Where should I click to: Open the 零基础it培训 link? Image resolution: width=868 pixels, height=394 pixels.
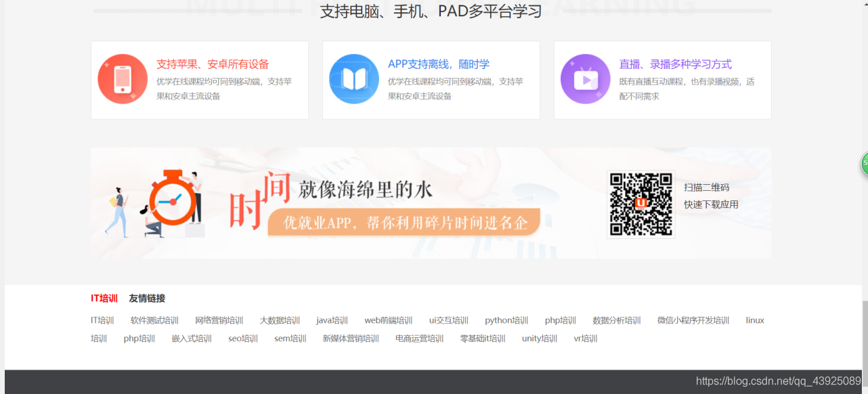(483, 339)
